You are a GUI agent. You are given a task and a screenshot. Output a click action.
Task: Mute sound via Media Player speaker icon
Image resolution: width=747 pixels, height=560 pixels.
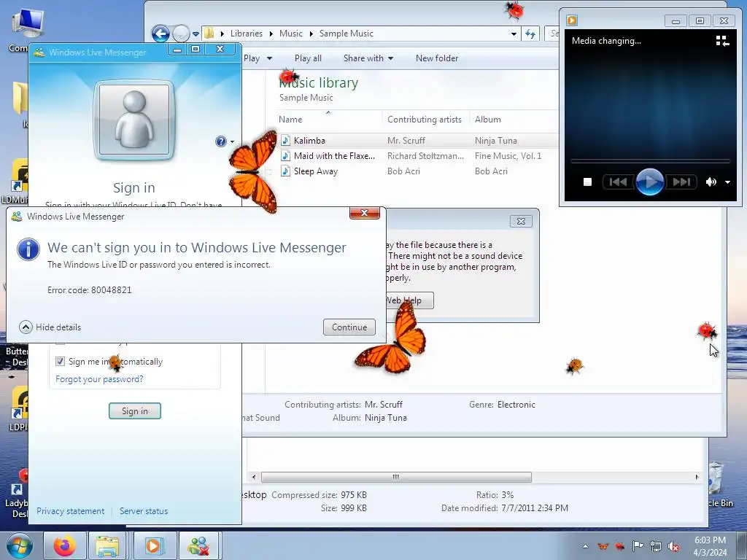tap(711, 182)
